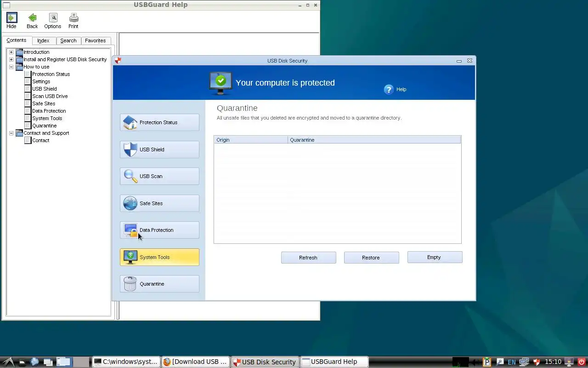This screenshot has width=588, height=368.
Task: Open Data Protection topic in Help tree
Action: tap(49, 111)
